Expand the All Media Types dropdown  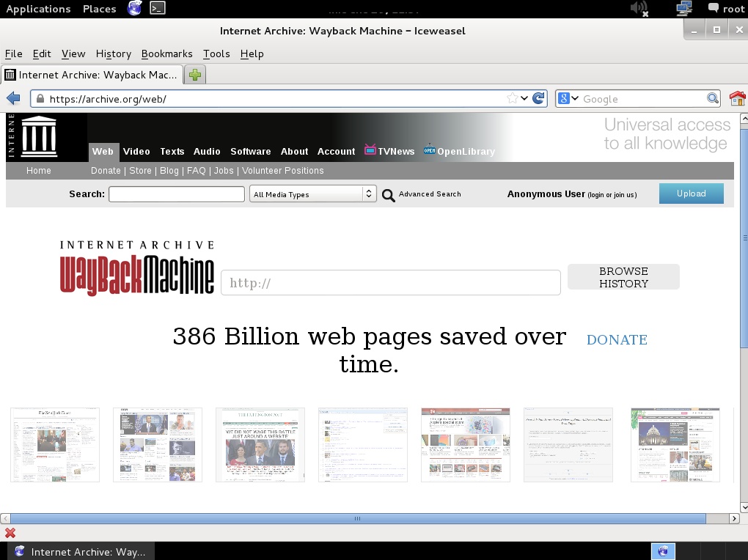[312, 194]
